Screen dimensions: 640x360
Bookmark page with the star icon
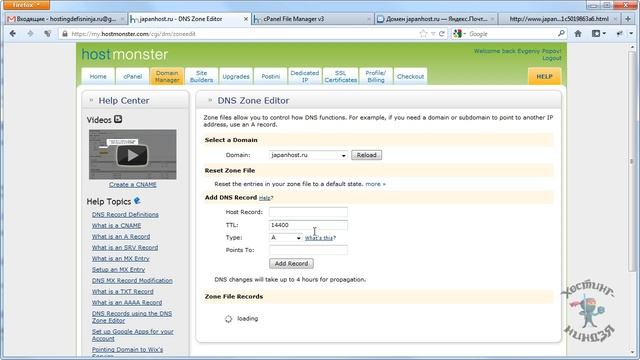coord(423,34)
